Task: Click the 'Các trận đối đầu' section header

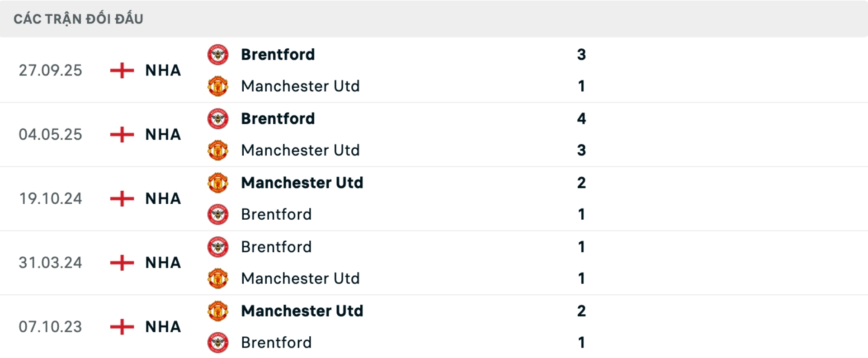Action: click(x=78, y=19)
